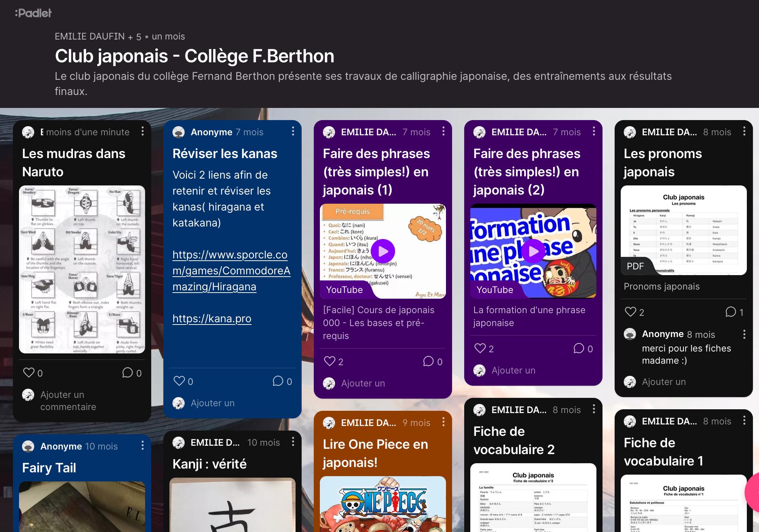Image resolution: width=759 pixels, height=532 pixels.
Task: Open the Pronoms japonais PDF preview
Action: click(x=684, y=230)
